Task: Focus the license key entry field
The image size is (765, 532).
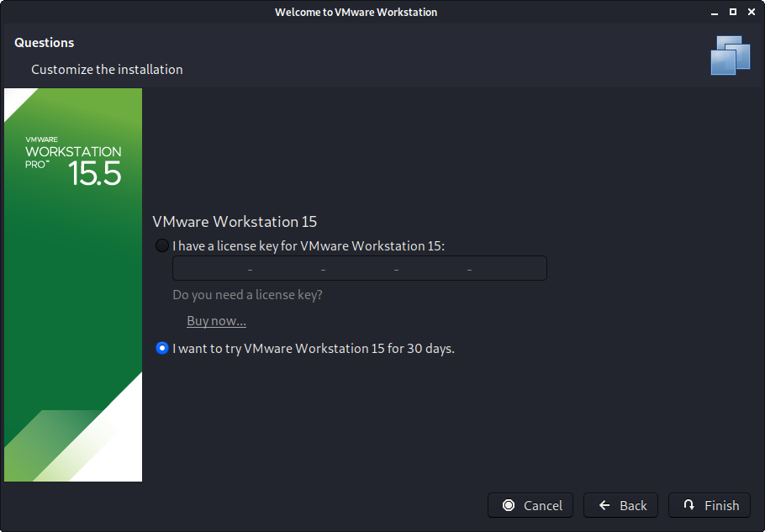Action: pyautogui.click(x=359, y=269)
